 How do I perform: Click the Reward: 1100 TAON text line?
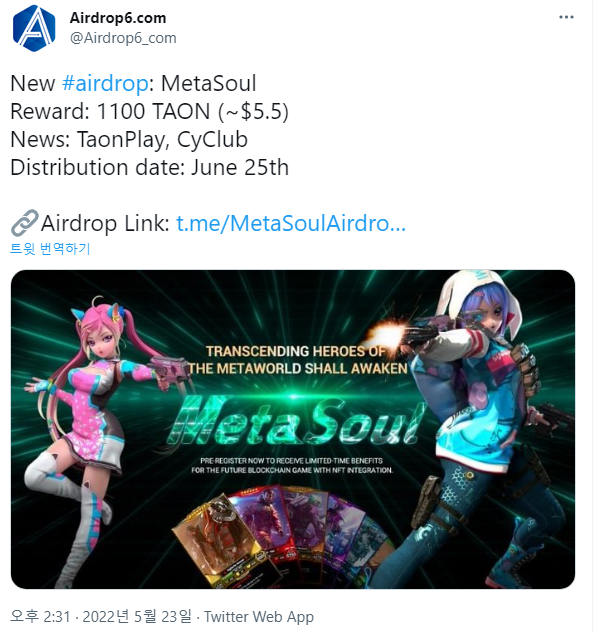pyautogui.click(x=149, y=111)
